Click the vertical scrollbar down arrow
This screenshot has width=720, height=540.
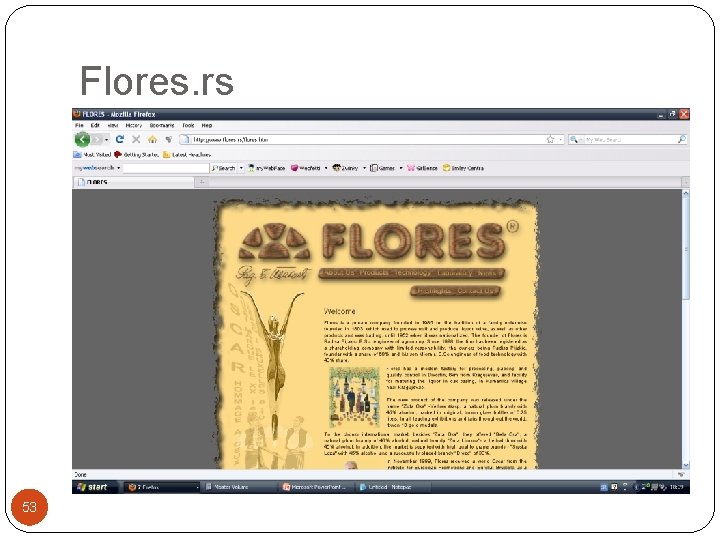tap(686, 465)
